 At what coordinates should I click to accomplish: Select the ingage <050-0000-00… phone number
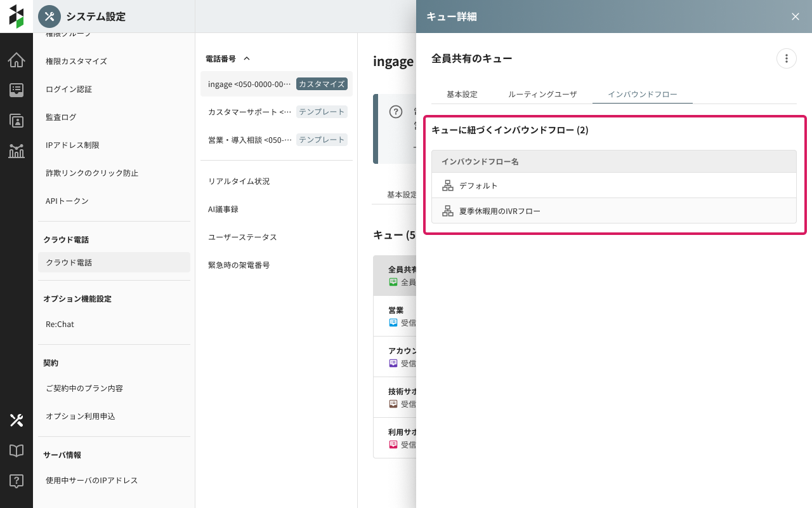tap(277, 84)
